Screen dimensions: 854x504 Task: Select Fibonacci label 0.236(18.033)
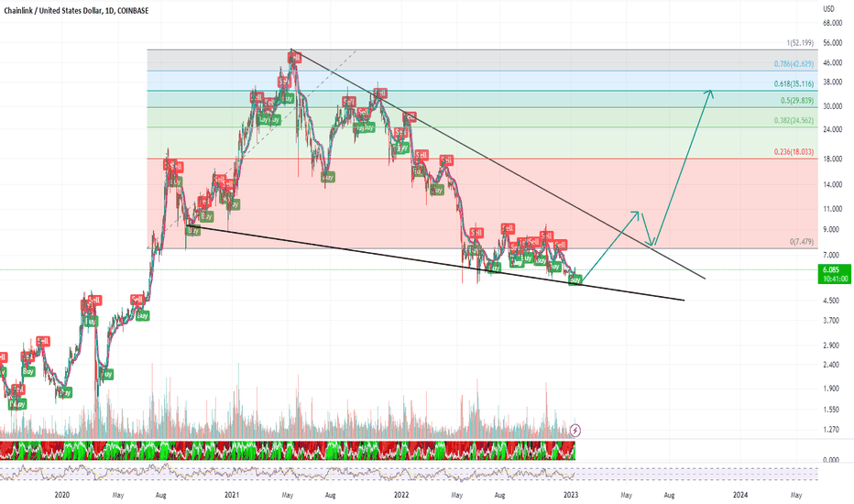(x=794, y=152)
